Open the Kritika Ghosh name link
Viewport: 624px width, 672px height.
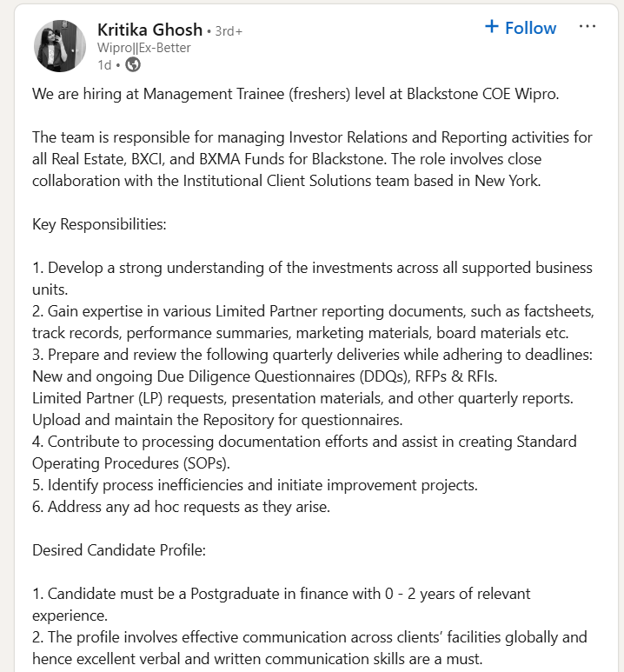[149, 30]
